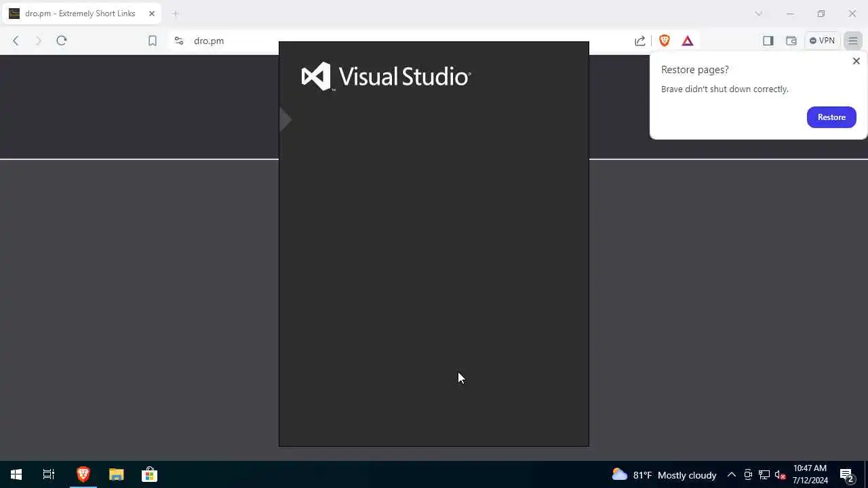868x488 pixels.
Task: Close the dro.pm tab
Action: (152, 14)
